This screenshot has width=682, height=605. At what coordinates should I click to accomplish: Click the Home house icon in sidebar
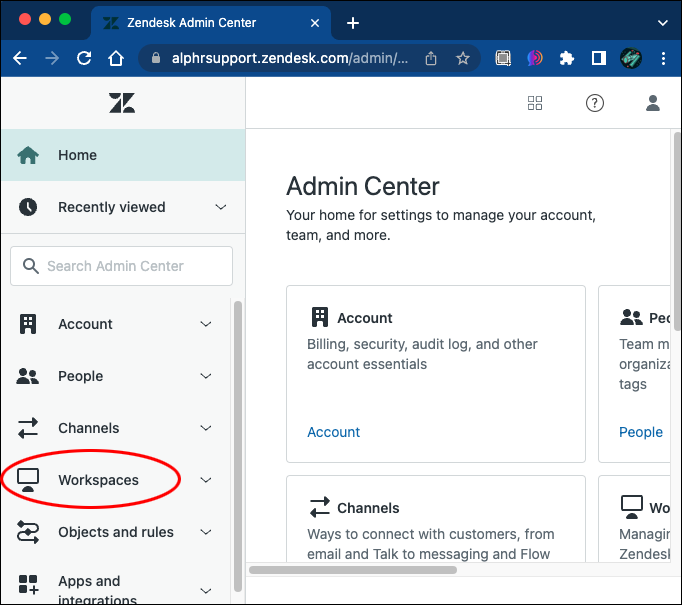coord(28,155)
